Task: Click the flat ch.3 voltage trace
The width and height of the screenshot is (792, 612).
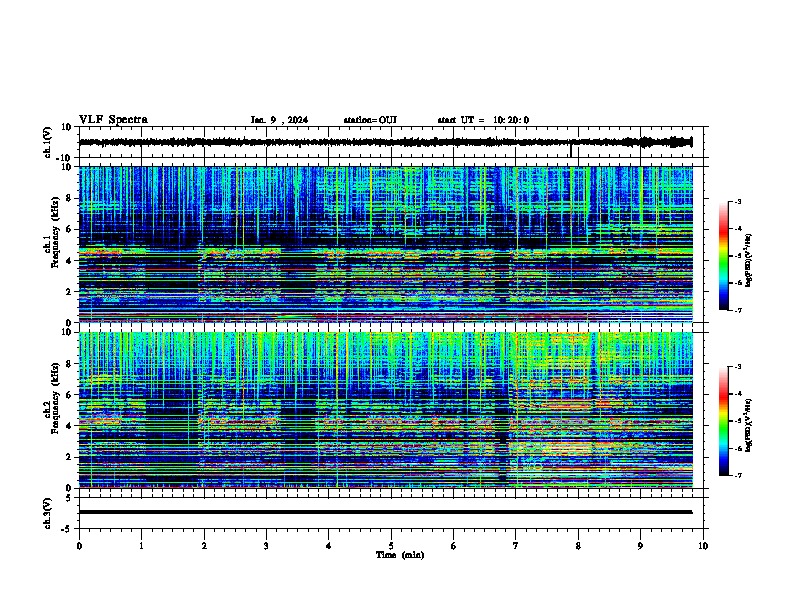Action: pyautogui.click(x=385, y=512)
